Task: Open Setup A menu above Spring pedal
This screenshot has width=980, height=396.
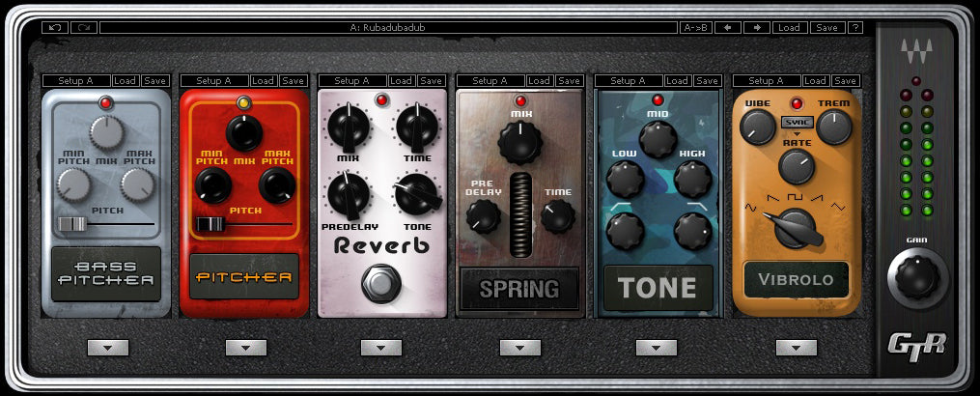Action: point(490,81)
